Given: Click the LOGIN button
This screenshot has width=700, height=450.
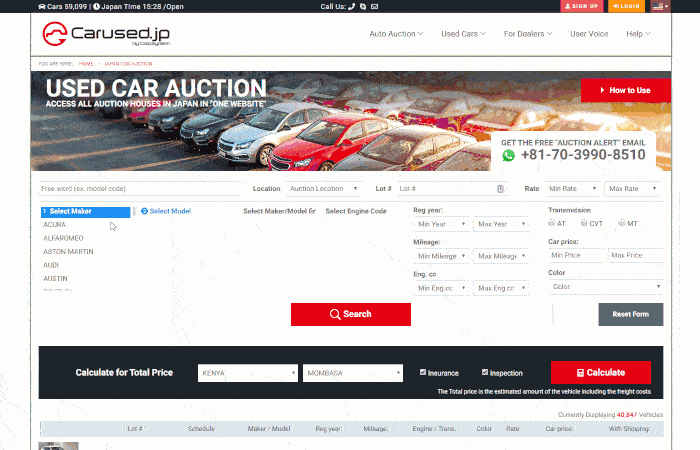Looking at the screenshot, I should pyautogui.click(x=626, y=6).
